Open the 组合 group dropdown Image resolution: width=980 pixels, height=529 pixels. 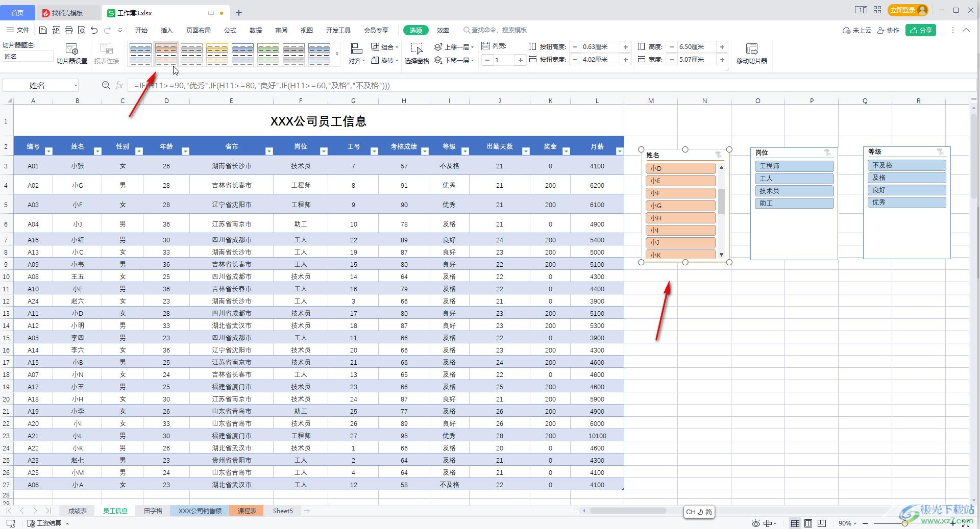(x=384, y=47)
